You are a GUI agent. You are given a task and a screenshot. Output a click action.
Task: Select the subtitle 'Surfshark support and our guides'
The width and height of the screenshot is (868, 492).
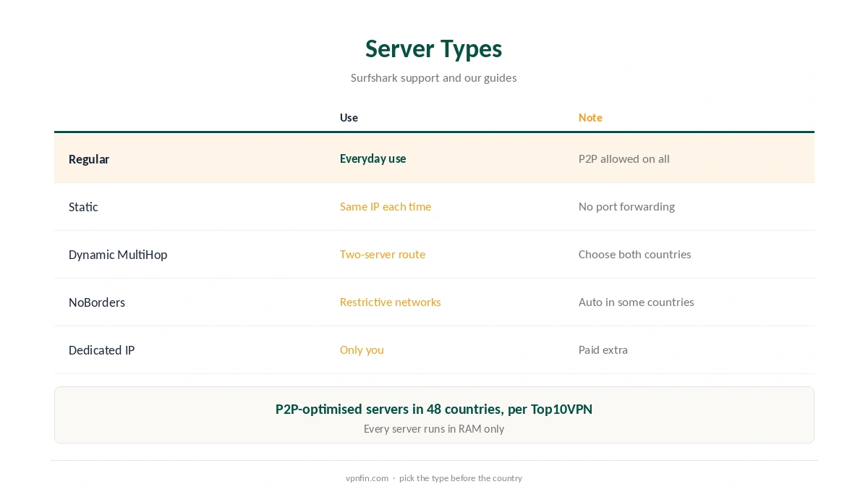433,77
